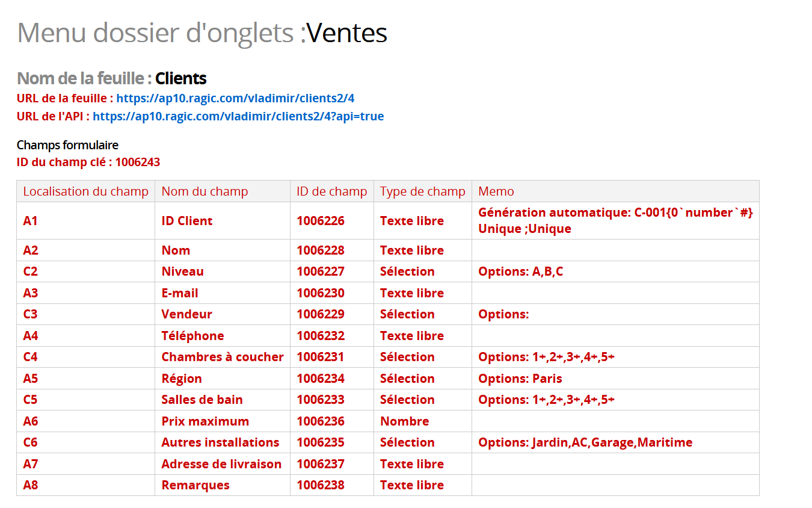The image size is (812, 508).
Task: Select the field ID 1006228 cell
Action: click(x=332, y=250)
